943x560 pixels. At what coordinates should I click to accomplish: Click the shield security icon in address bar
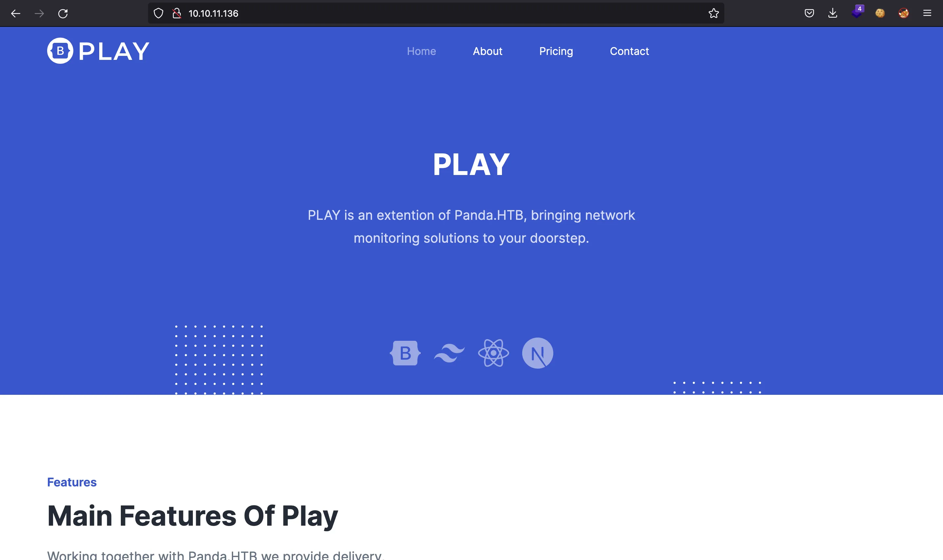pos(159,13)
